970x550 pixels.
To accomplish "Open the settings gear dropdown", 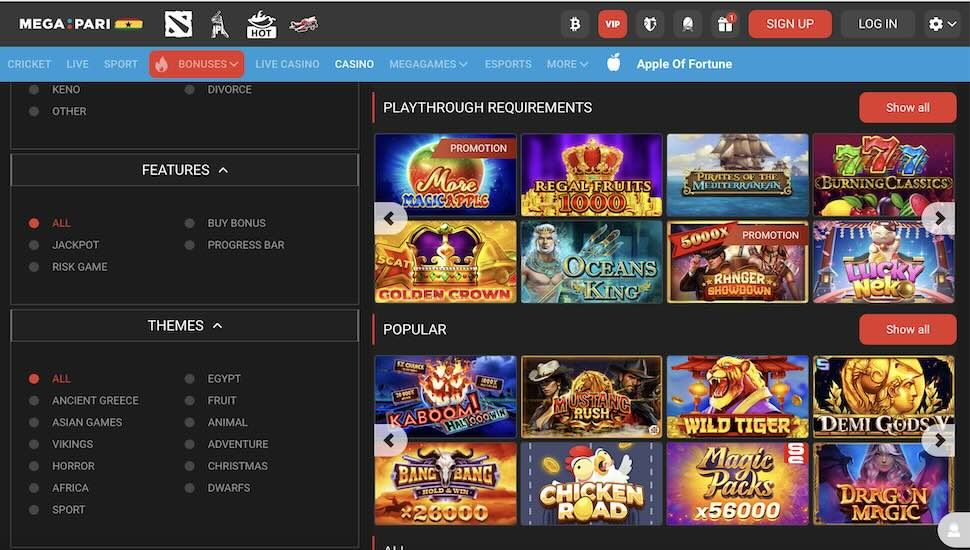I will [x=942, y=24].
